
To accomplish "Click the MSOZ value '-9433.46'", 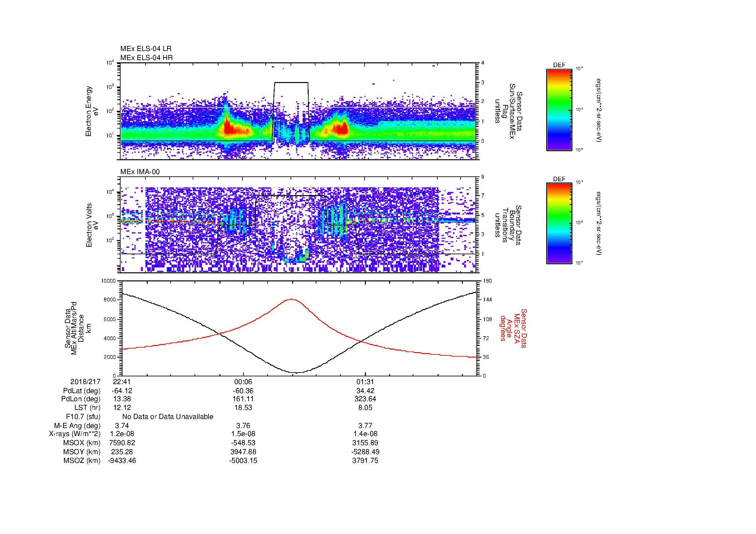I will (122, 461).
